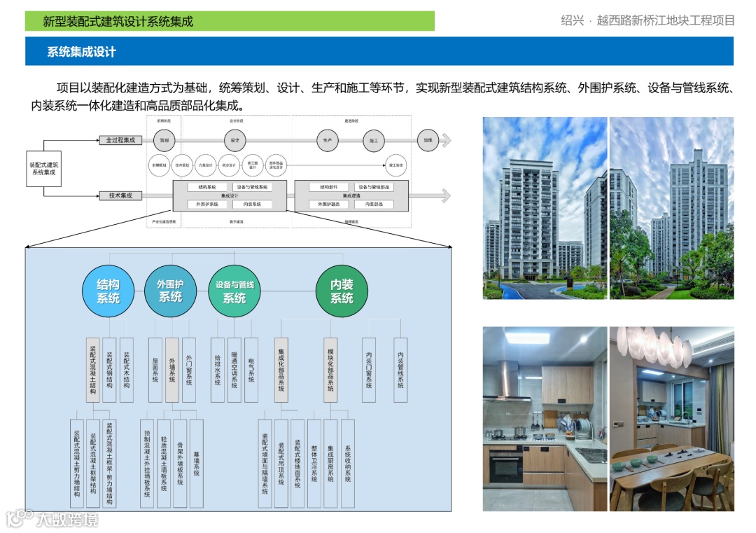Select the 骨架外墙板系统 box
Viewport: 756px width, 533px height.
(x=180, y=464)
